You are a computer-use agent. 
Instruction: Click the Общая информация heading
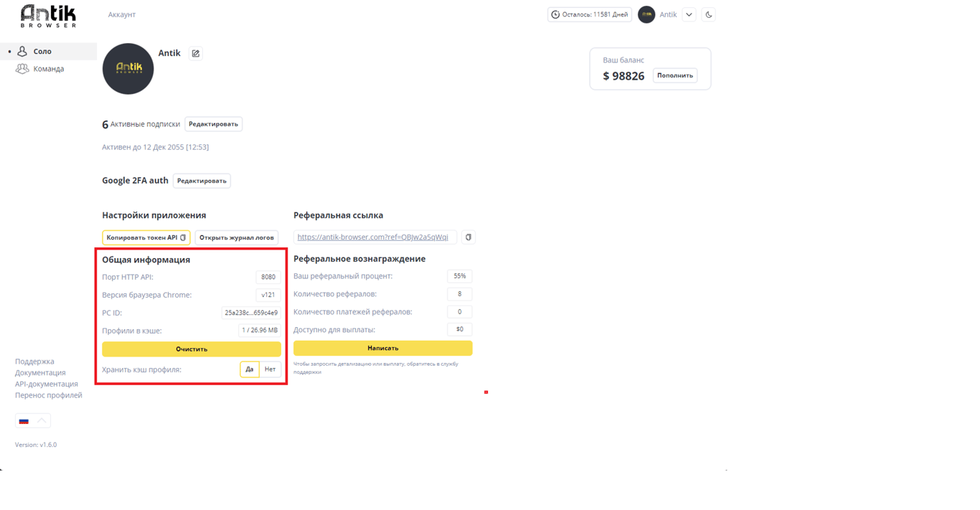click(146, 260)
